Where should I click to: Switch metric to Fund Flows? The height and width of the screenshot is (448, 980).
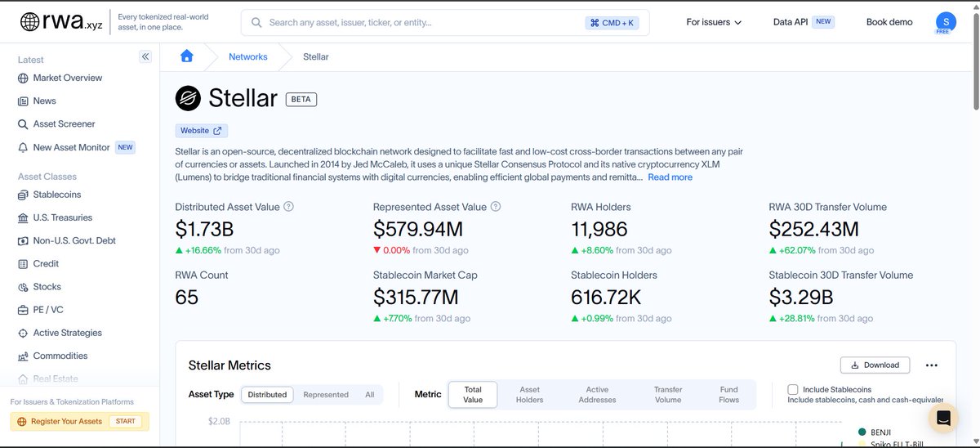tap(729, 395)
